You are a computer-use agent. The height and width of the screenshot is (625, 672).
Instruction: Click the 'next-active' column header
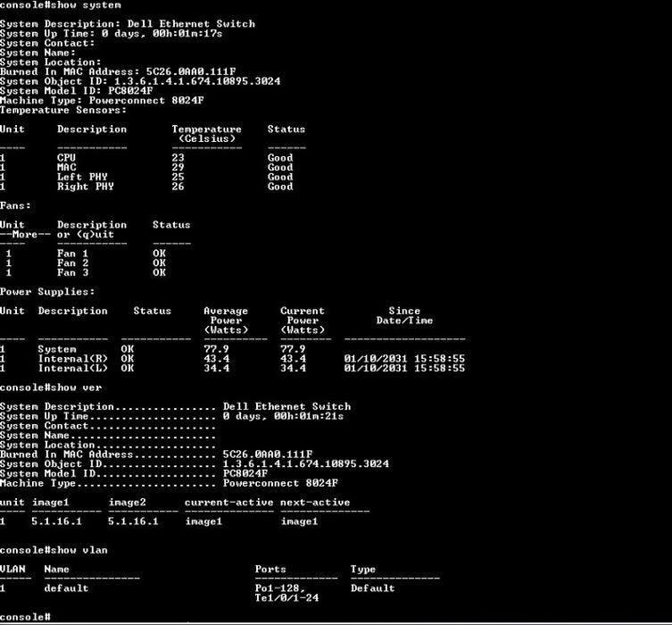tap(315, 503)
